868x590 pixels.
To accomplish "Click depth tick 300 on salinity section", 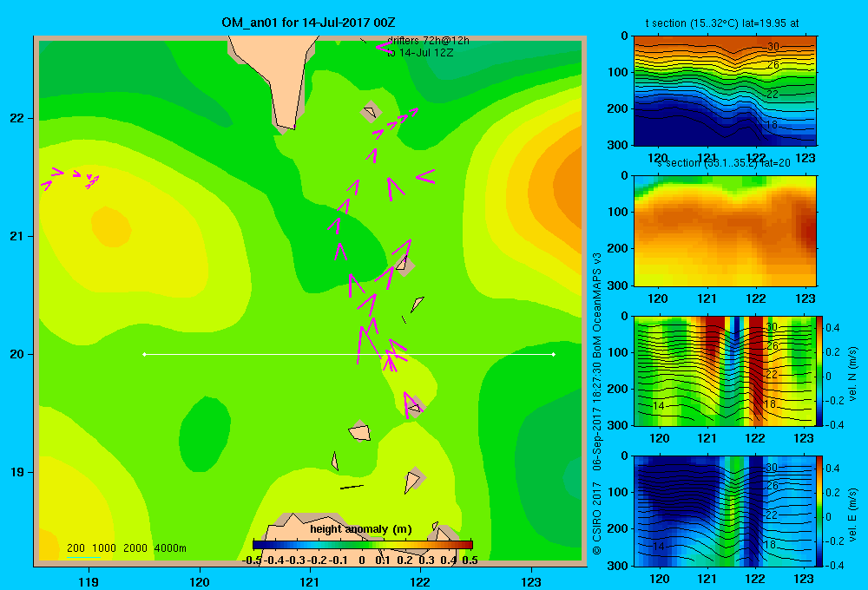I will point(619,285).
